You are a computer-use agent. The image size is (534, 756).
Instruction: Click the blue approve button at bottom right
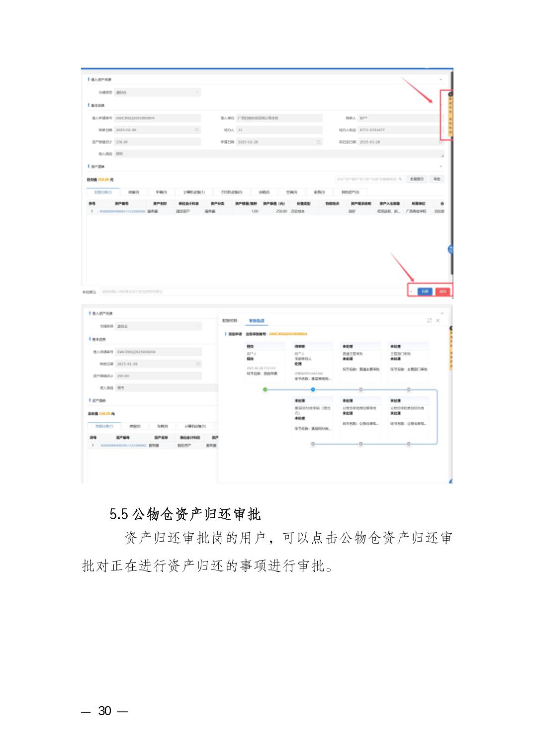point(424,291)
